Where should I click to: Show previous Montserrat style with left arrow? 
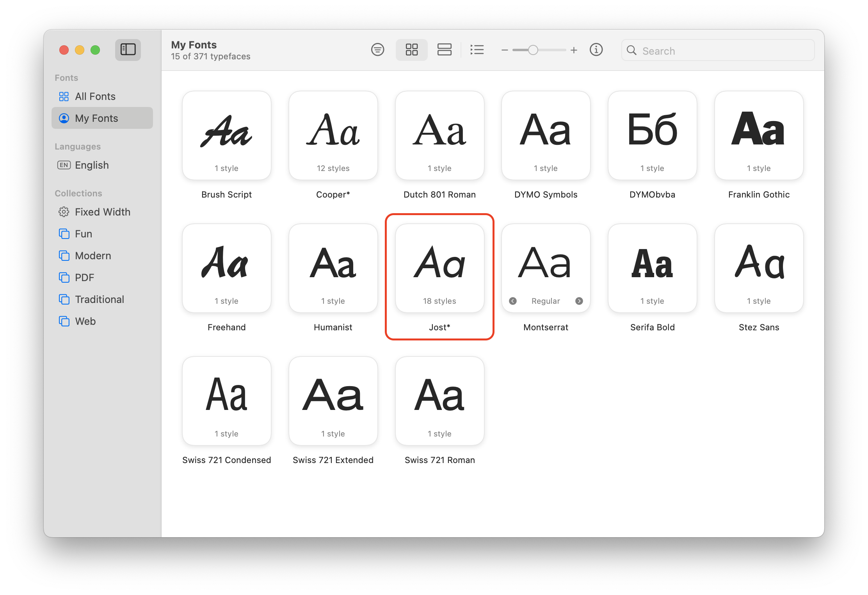tap(513, 301)
